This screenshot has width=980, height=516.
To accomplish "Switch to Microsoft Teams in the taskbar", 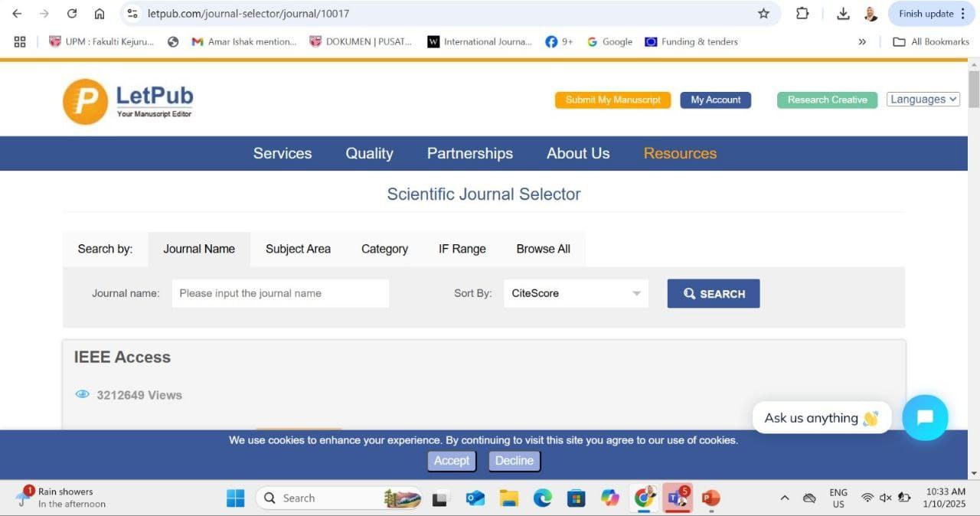I will pos(678,498).
